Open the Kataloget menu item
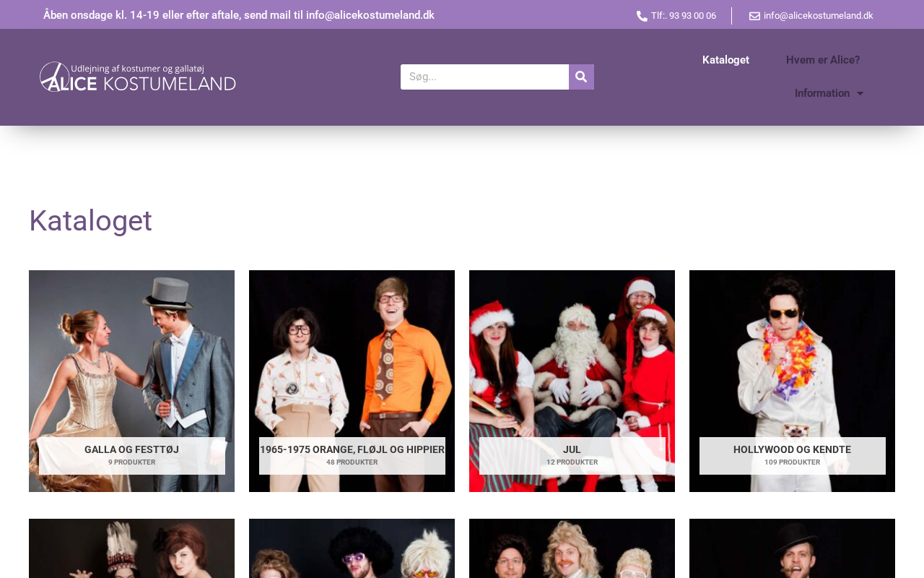924x578 pixels. (x=725, y=60)
